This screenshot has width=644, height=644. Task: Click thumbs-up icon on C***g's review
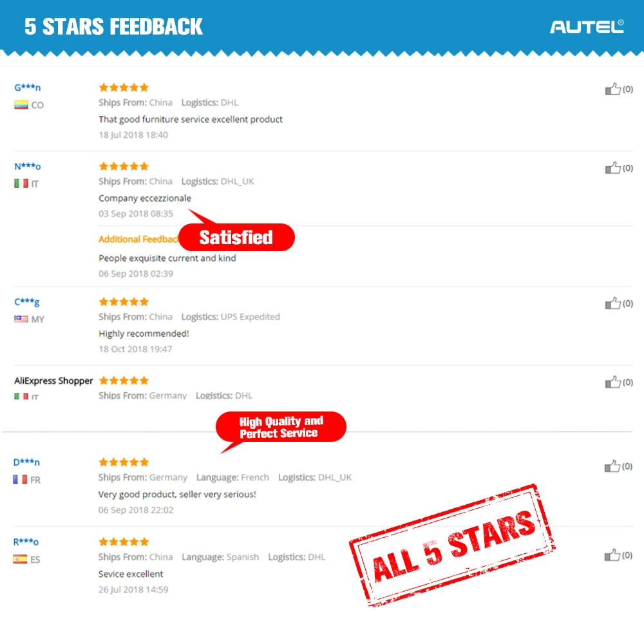pos(612,303)
